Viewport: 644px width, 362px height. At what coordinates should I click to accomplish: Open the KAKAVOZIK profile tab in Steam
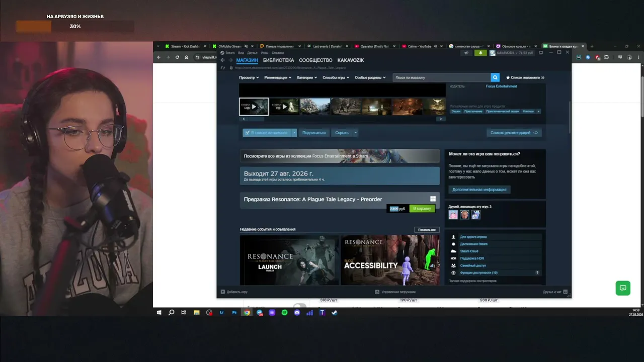point(351,60)
